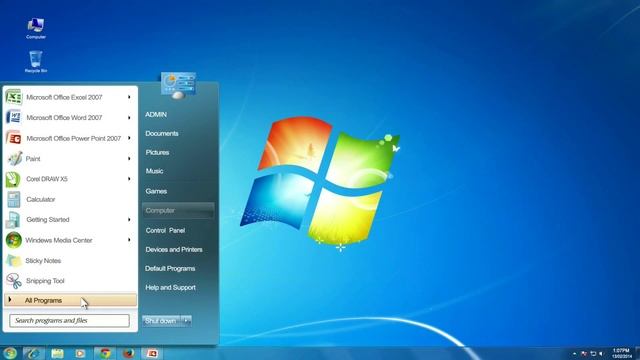
Task: Expand Excel 2007 jump list arrow
Action: 129,97
